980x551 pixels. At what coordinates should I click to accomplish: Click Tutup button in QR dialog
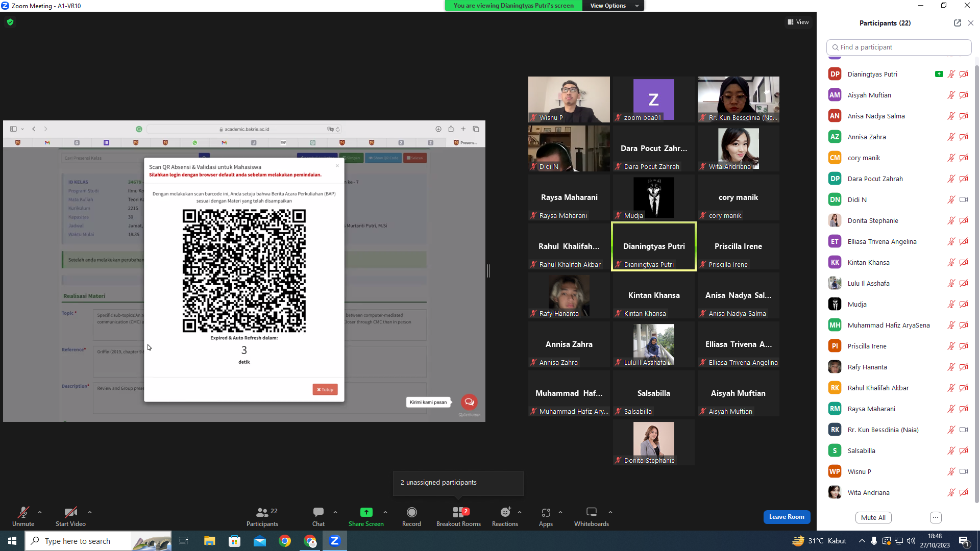click(325, 389)
